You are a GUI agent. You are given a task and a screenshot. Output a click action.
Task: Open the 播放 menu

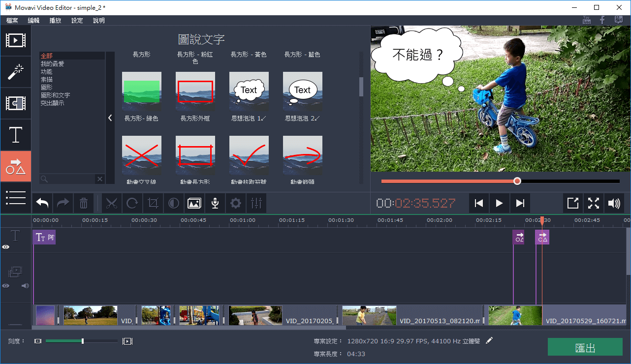[x=55, y=20]
